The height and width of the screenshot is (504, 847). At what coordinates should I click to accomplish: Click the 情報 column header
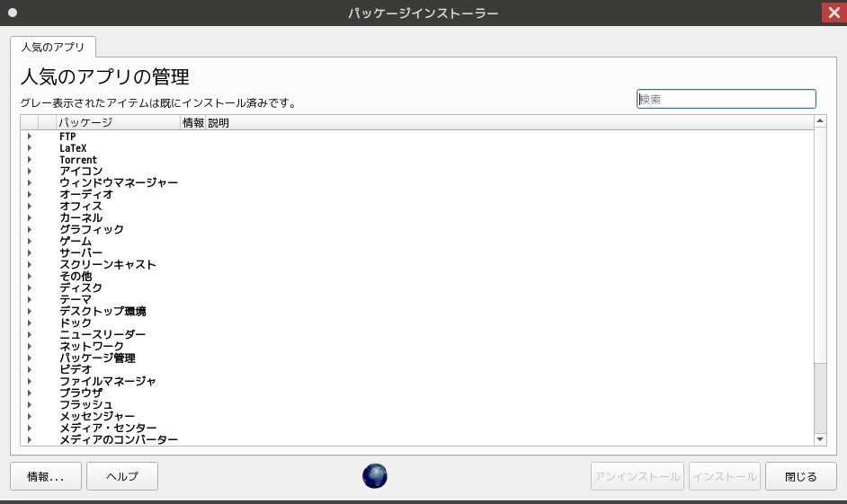coord(192,122)
